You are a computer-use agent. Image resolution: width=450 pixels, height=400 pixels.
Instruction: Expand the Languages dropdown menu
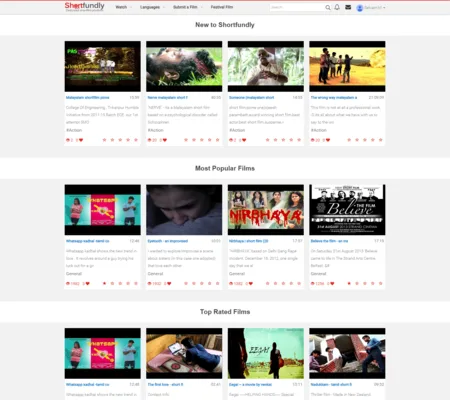tap(152, 7)
